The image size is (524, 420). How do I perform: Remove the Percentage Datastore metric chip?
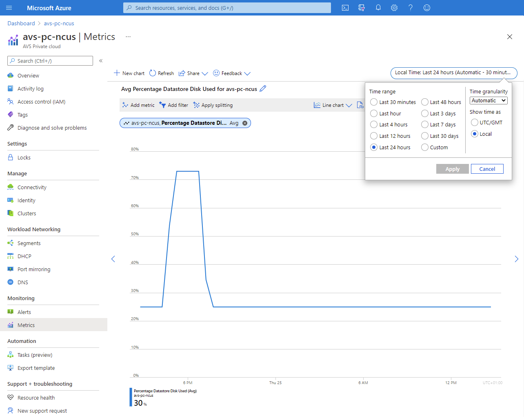click(x=245, y=123)
